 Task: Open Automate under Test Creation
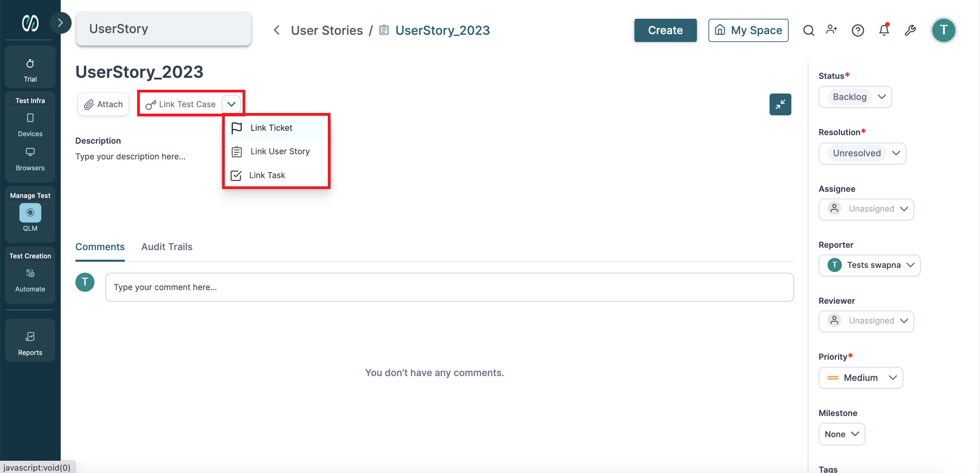(30, 281)
